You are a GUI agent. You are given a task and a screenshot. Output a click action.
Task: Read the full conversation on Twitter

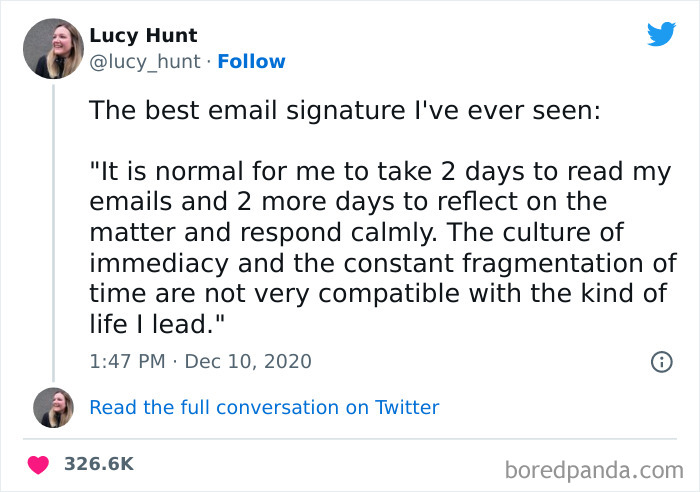264,407
